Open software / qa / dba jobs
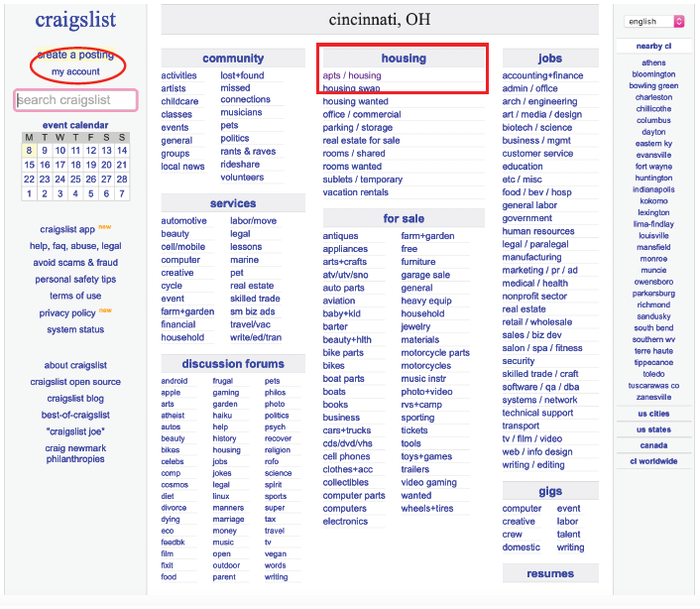 coord(540,387)
